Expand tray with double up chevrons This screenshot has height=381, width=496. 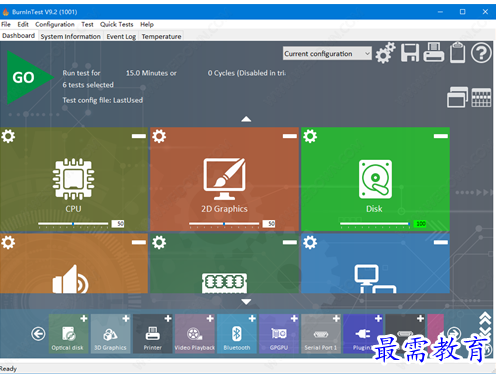(x=485, y=318)
